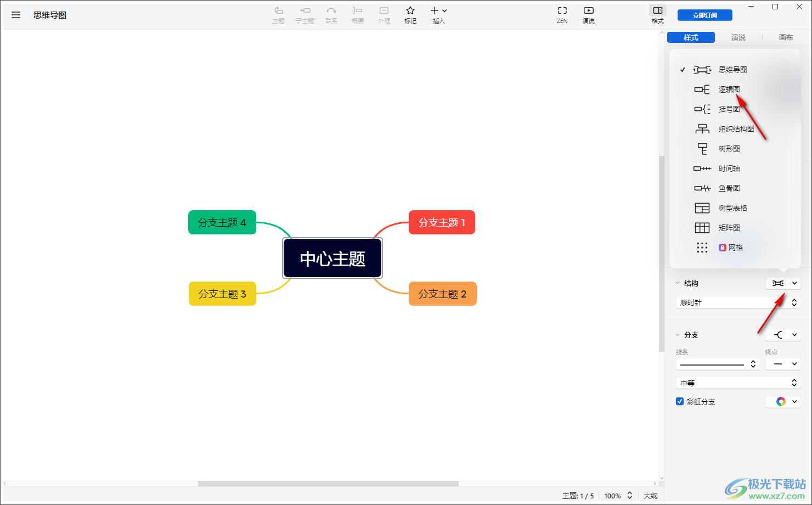Click the brace map structure icon
Image resolution: width=812 pixels, height=505 pixels.
[x=702, y=109]
